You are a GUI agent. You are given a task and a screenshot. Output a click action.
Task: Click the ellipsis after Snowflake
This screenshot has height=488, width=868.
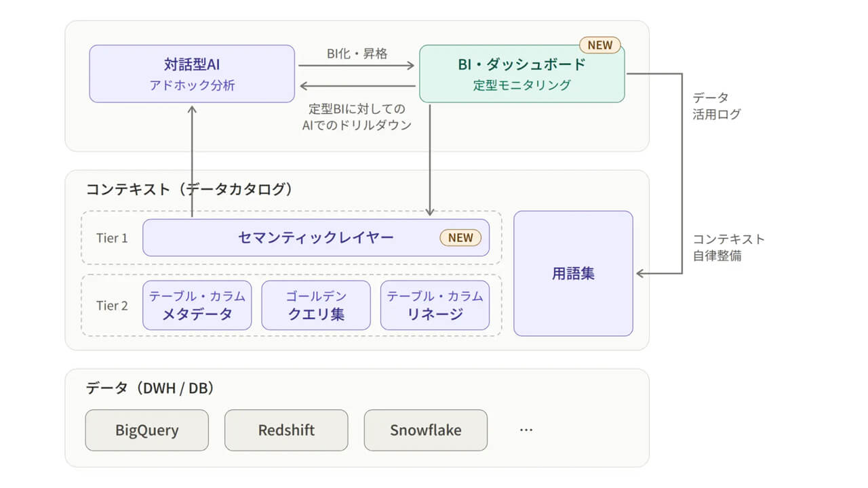tap(526, 430)
